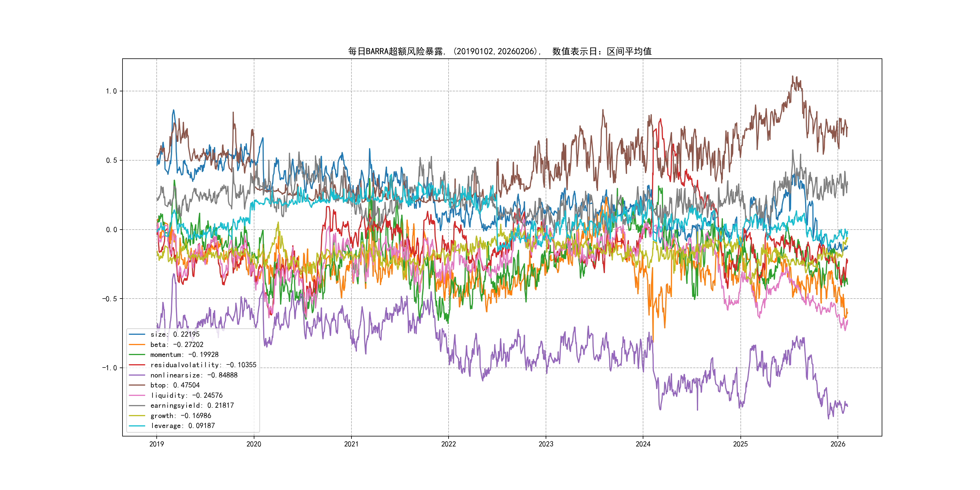The image size is (980, 490).
Task: Select the momentum legend entry
Action: pos(184,354)
